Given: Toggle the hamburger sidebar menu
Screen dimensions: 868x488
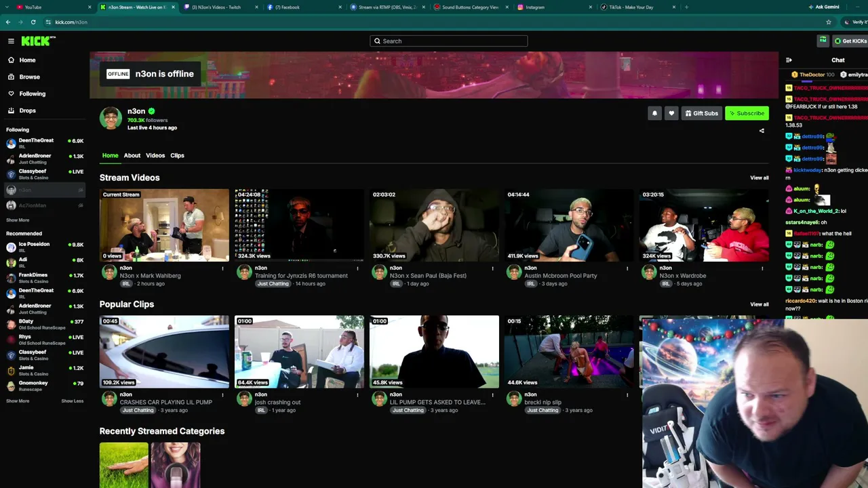Looking at the screenshot, I should [x=11, y=41].
